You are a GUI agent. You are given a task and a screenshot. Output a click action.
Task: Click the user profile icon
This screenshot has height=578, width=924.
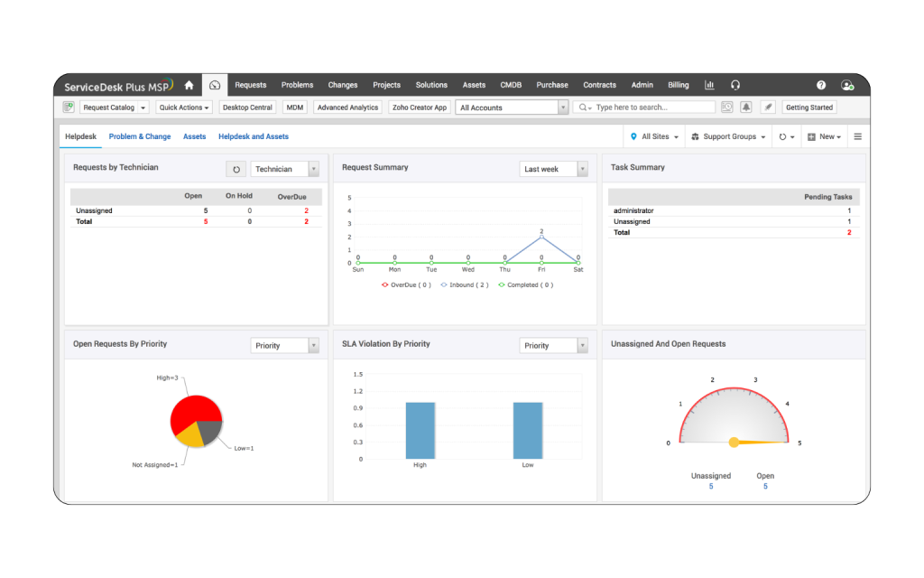[846, 85]
